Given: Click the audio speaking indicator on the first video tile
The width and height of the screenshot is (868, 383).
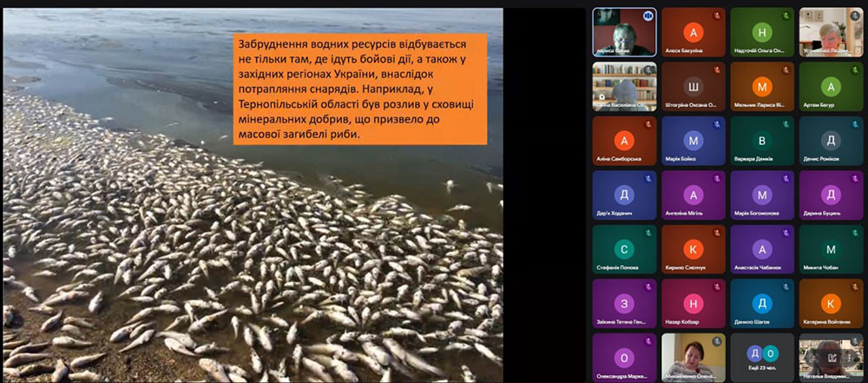Looking at the screenshot, I should (x=647, y=16).
